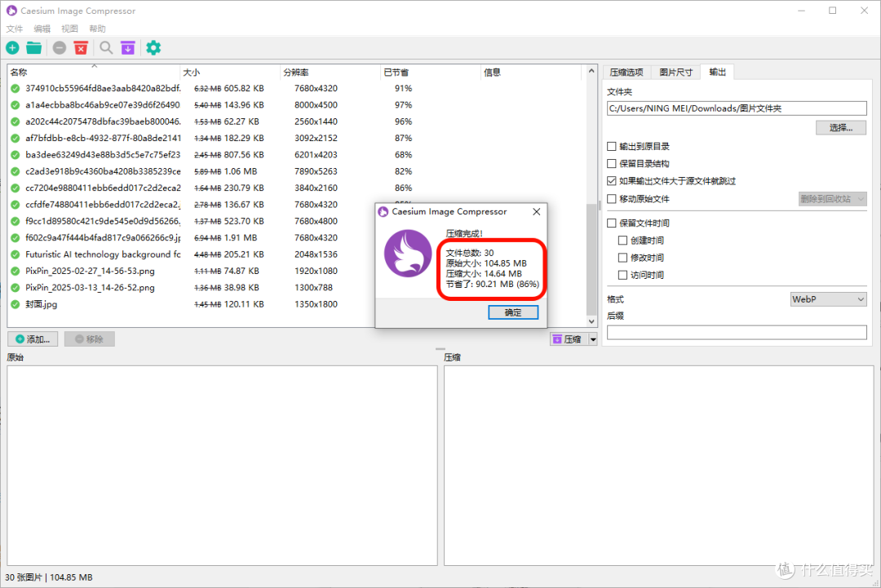Viewport: 881px width, 588px height.
Task: Open the 编辑 menu
Action: [x=42, y=29]
